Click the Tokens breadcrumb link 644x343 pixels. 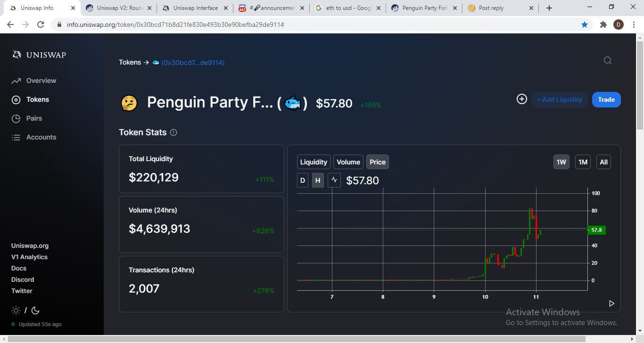pyautogui.click(x=130, y=62)
